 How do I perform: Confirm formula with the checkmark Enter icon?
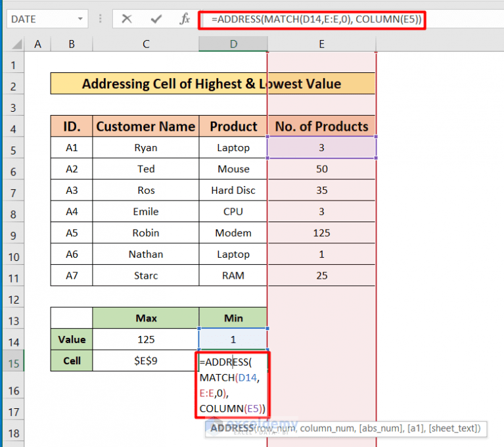pos(156,19)
